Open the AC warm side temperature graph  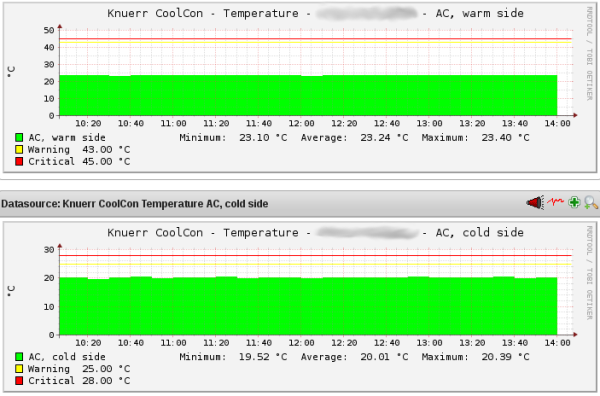[300, 86]
